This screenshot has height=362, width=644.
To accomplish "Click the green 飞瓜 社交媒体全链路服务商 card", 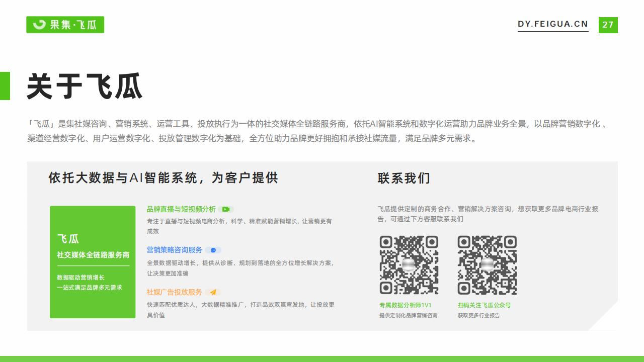I will pos(93,262).
